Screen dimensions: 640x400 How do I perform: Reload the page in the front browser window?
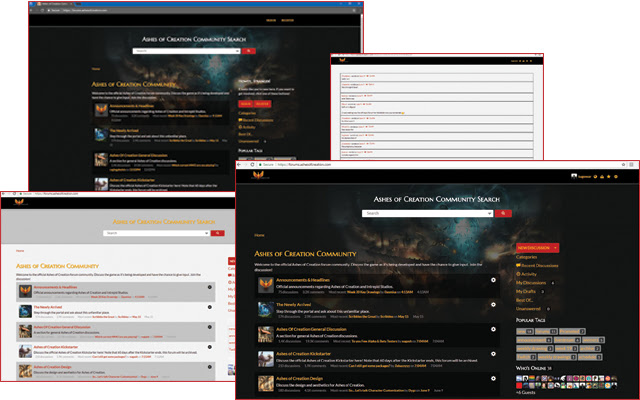pyautogui.click(x=252, y=164)
